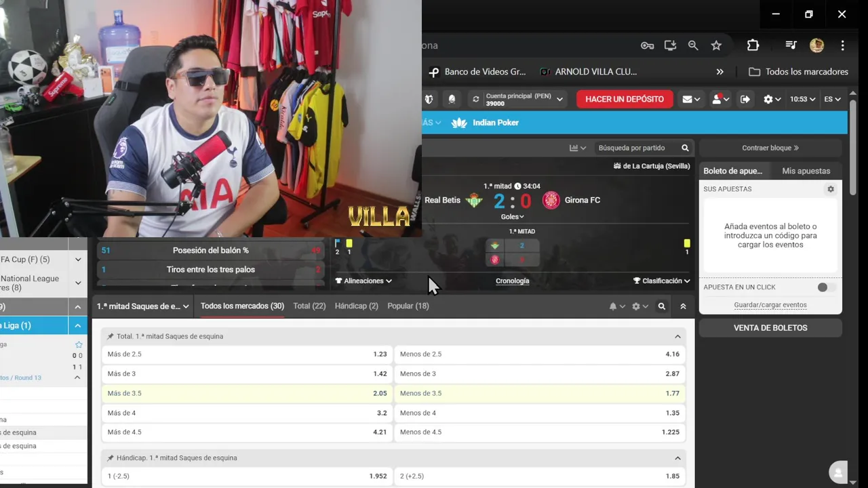Viewport: 868px width, 488px height.
Task: Add La Liga to favorites star
Action: 79,345
